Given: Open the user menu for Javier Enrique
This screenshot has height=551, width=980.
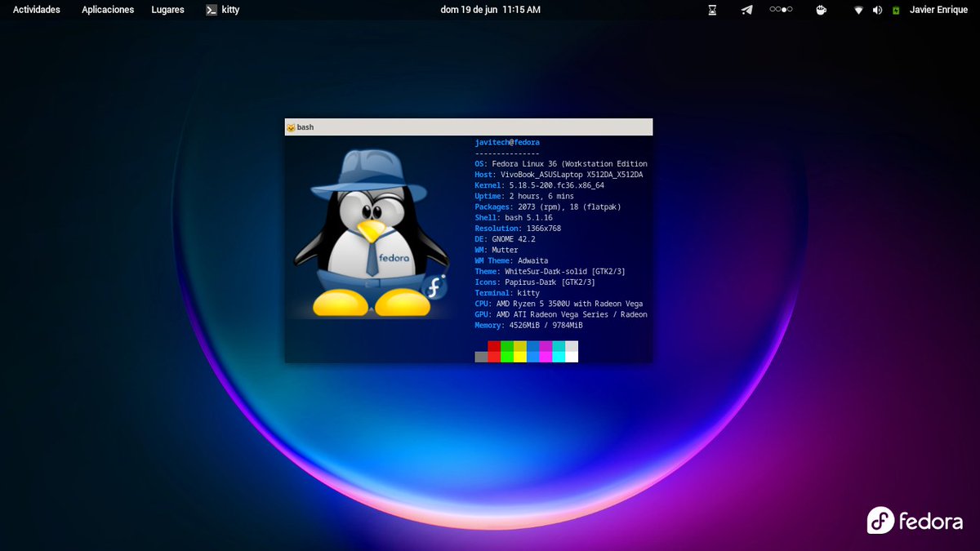Looking at the screenshot, I should (x=938, y=10).
